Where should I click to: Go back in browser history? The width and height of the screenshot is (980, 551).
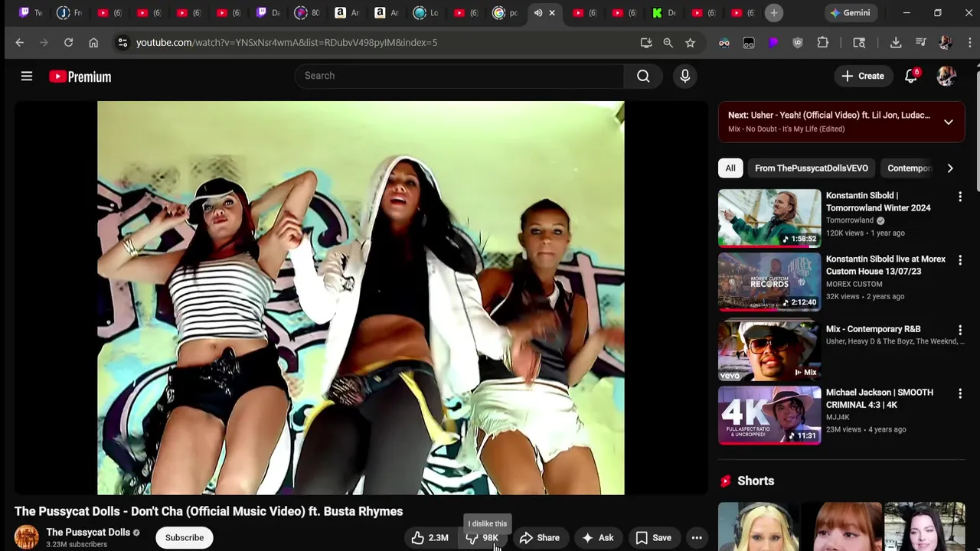pyautogui.click(x=20, y=43)
